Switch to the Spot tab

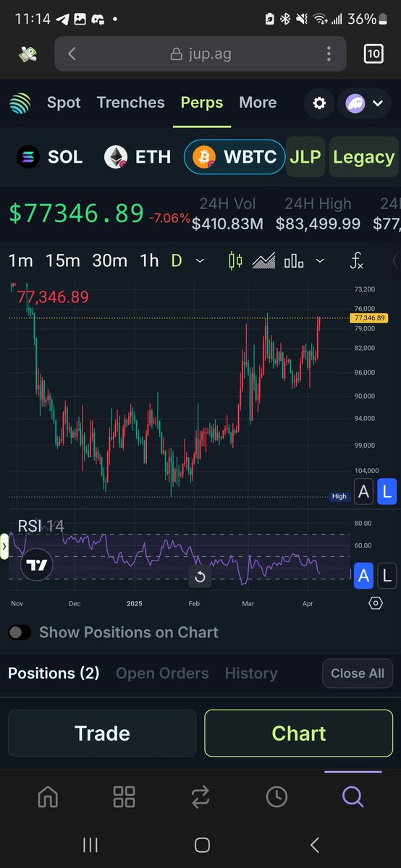tap(64, 103)
